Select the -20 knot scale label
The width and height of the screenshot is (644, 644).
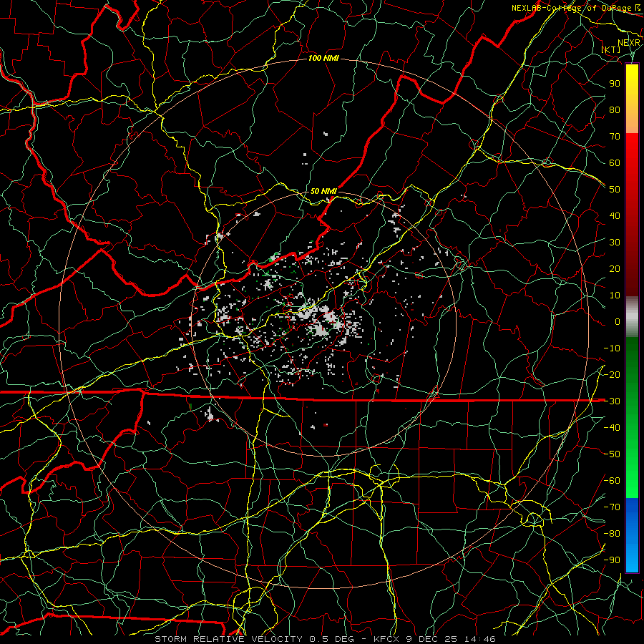(x=612, y=374)
